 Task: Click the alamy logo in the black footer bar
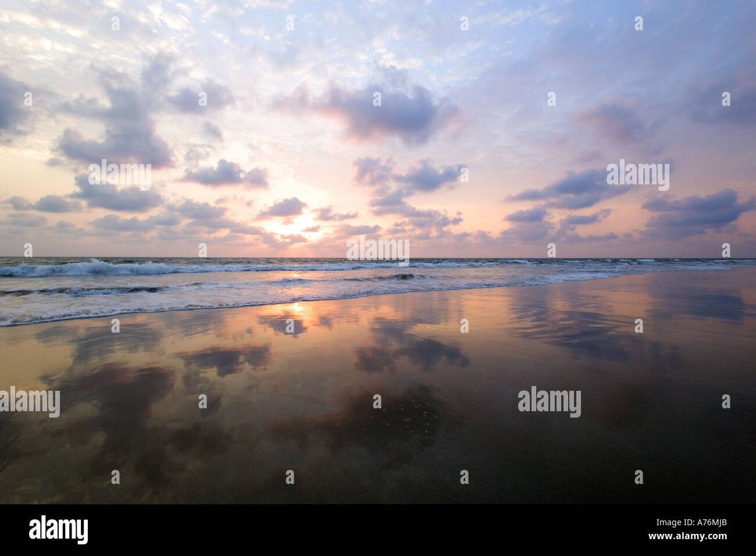tap(59, 529)
